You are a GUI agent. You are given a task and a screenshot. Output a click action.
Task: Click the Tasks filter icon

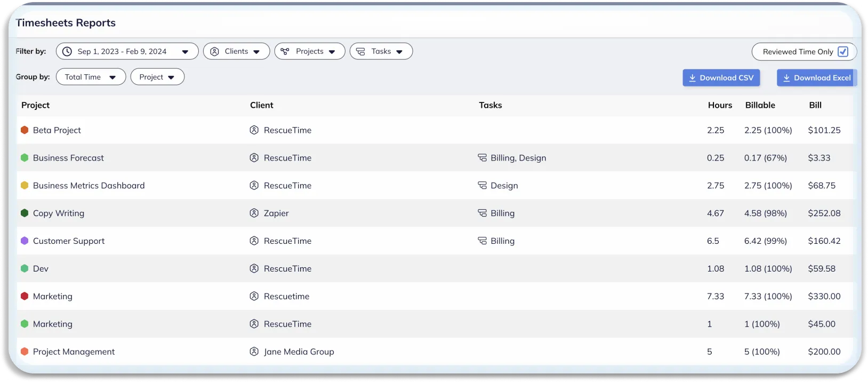click(x=360, y=51)
